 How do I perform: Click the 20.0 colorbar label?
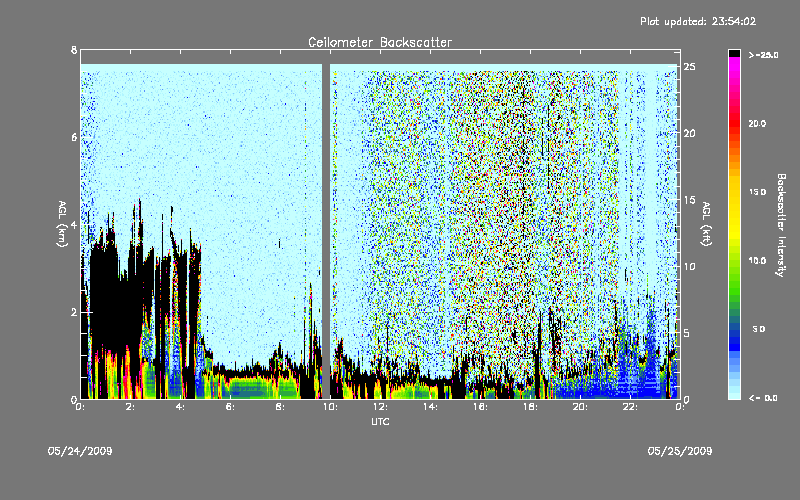(757, 123)
